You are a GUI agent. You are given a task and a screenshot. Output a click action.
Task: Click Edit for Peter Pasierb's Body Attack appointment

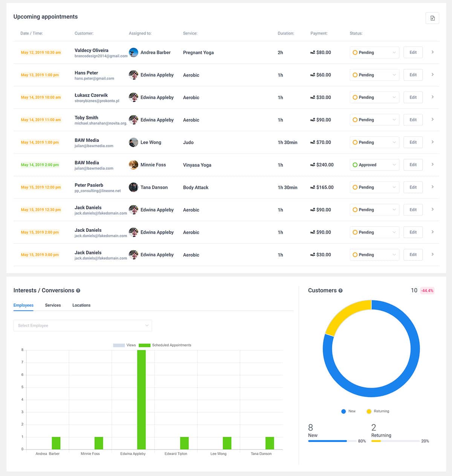pyautogui.click(x=413, y=187)
